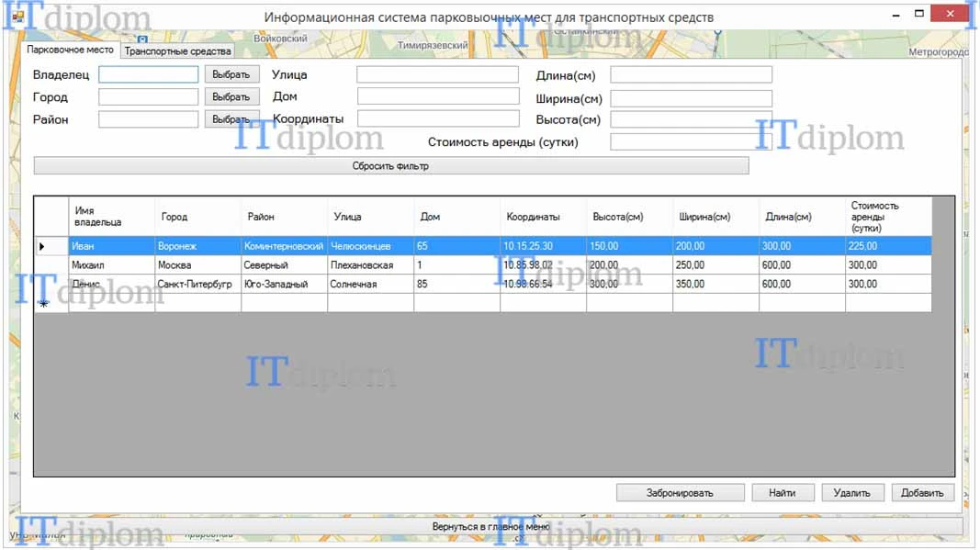Select the cell Солнечная
Image resolution: width=980 pixels, height=550 pixels.
point(370,284)
